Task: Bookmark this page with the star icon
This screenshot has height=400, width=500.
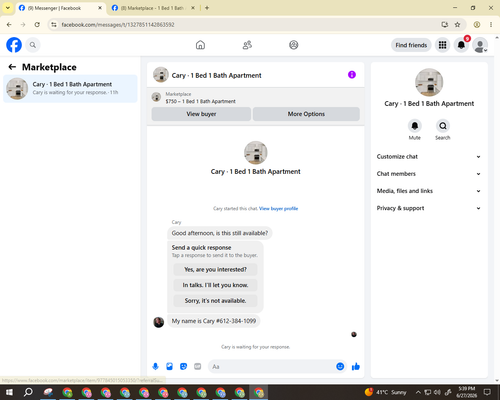Action: pos(457,25)
